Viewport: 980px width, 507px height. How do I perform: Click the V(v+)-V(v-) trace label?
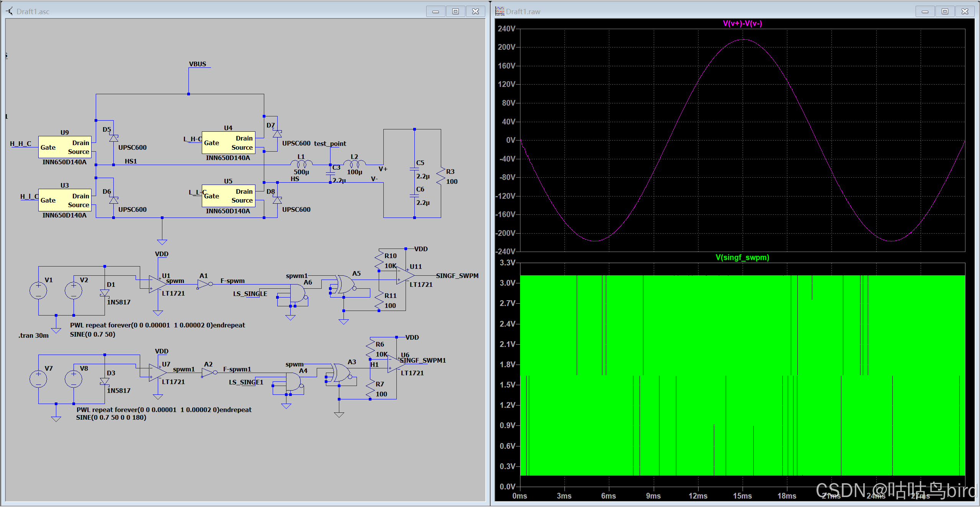point(742,24)
